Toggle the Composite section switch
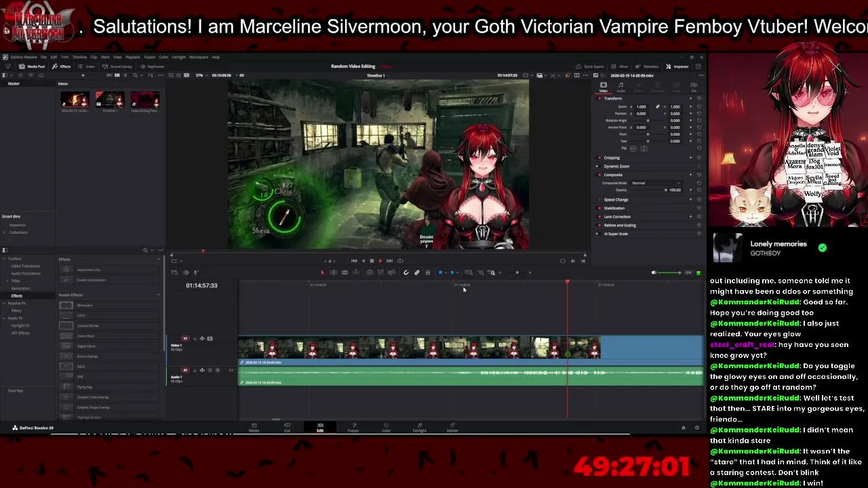The image size is (868, 488). click(599, 175)
